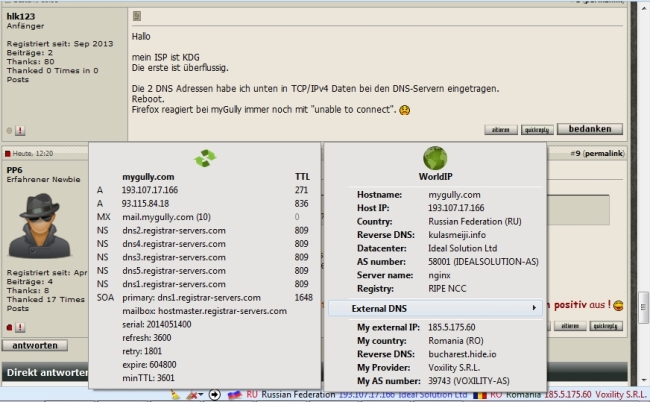Open the dropdown arrow beside the crossed tool icon
This screenshot has height=402, width=650.
[x=201, y=395]
